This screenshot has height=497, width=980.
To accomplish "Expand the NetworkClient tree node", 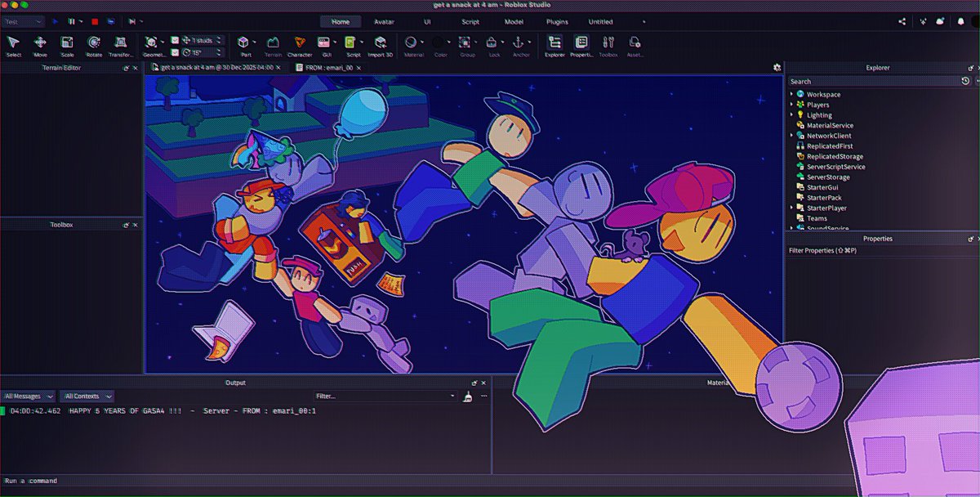I will click(792, 136).
